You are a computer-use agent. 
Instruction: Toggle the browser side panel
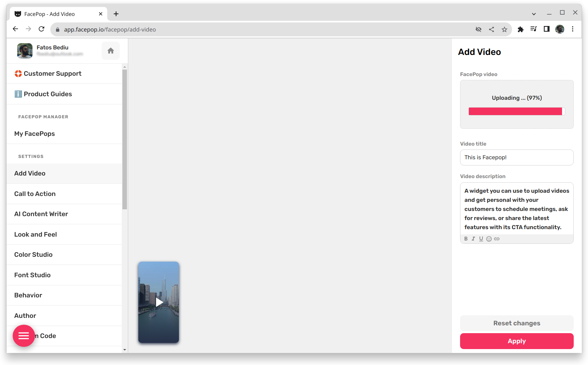pos(547,29)
